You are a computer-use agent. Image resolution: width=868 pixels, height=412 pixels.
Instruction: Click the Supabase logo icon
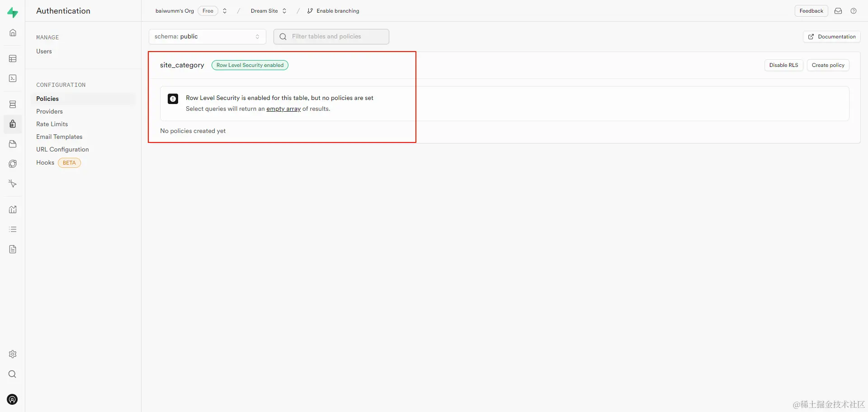coord(13,13)
